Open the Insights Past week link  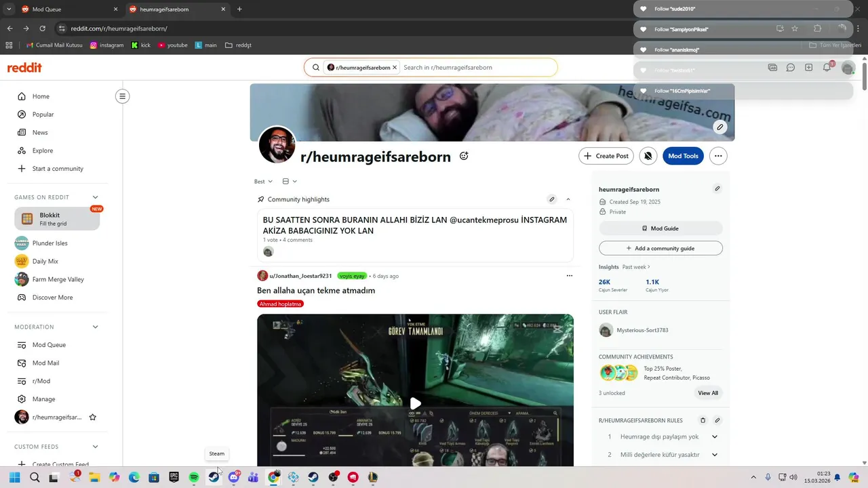point(636,267)
